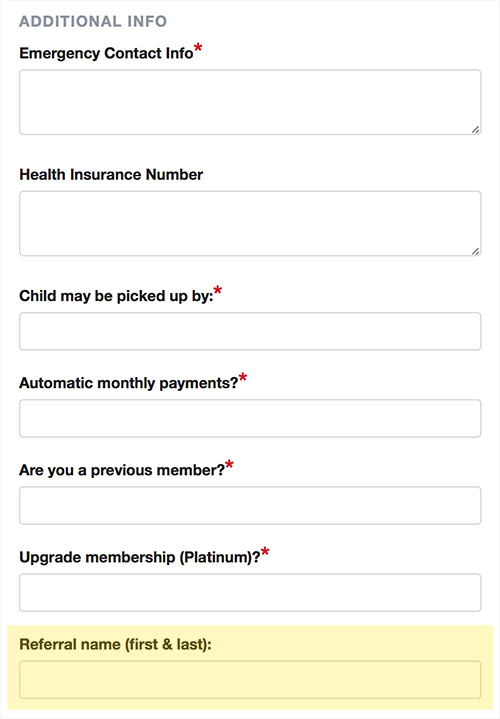Click the red asterisk after 'previous member?'
500x719 pixels.
click(x=229, y=465)
